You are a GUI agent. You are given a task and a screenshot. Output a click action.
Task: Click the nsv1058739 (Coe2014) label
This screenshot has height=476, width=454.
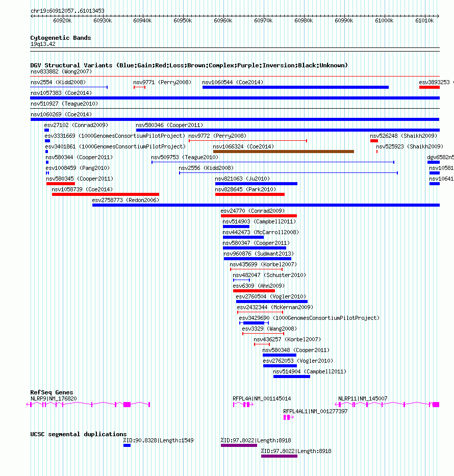82,189
